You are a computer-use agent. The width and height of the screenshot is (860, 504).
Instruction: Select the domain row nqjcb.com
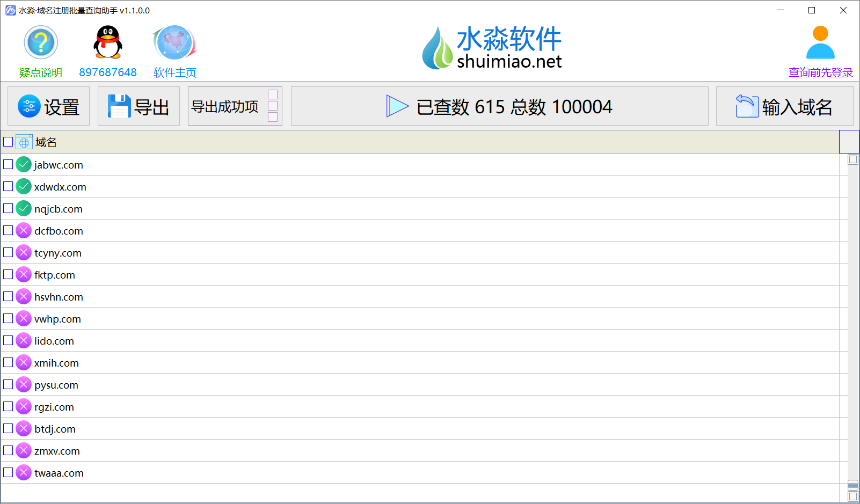(59, 208)
